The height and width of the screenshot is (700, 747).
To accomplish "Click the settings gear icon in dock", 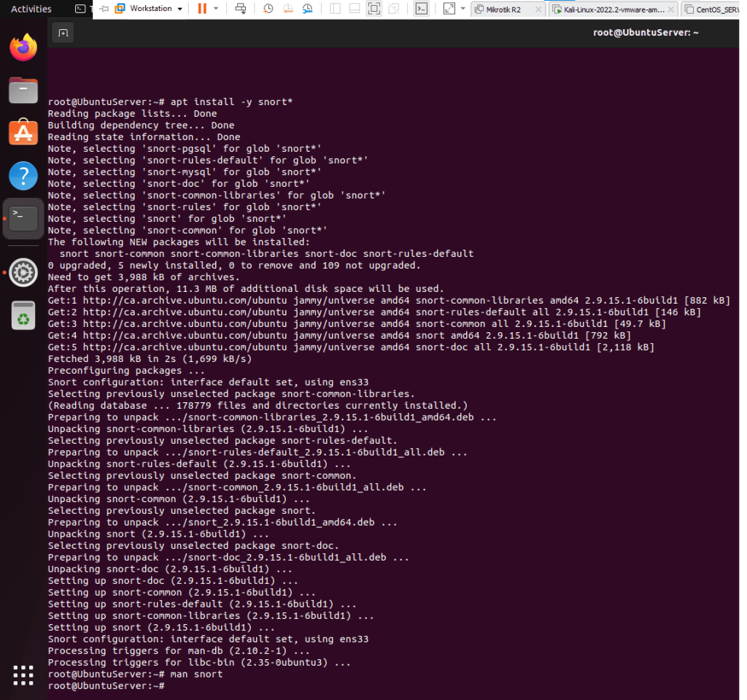I will coord(23,272).
